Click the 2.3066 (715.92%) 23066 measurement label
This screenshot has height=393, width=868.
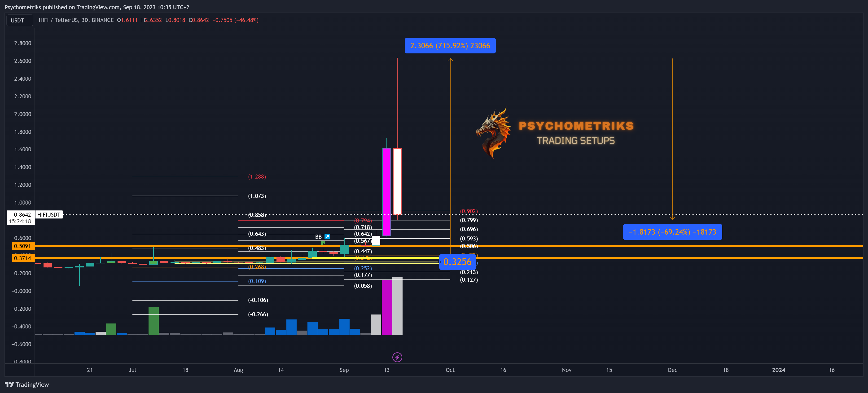[x=450, y=46]
